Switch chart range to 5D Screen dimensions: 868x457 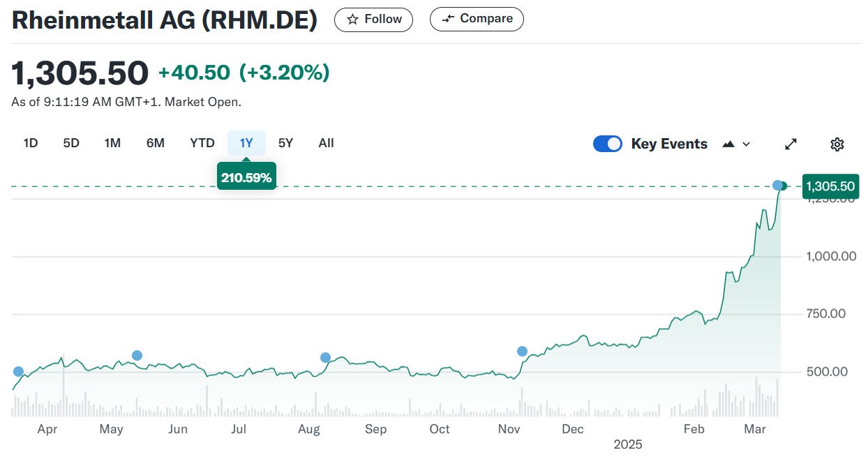71,143
